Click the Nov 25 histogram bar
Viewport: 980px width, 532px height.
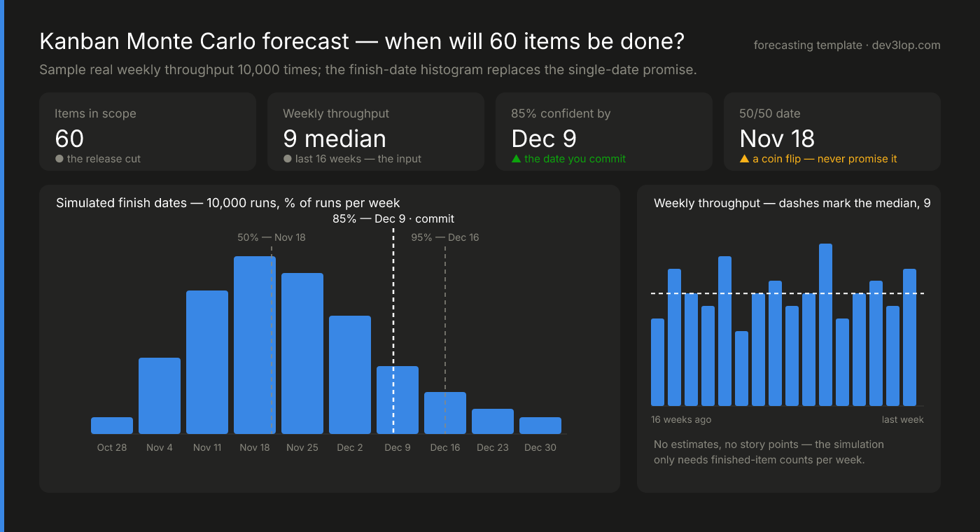[x=302, y=353]
